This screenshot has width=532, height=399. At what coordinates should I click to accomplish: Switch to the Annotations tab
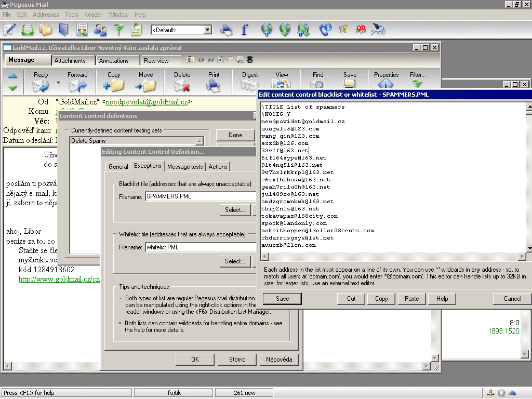pos(114,61)
